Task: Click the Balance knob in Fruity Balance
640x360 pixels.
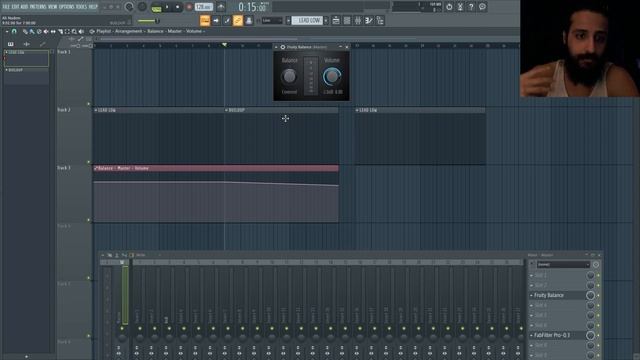Action: (289, 76)
